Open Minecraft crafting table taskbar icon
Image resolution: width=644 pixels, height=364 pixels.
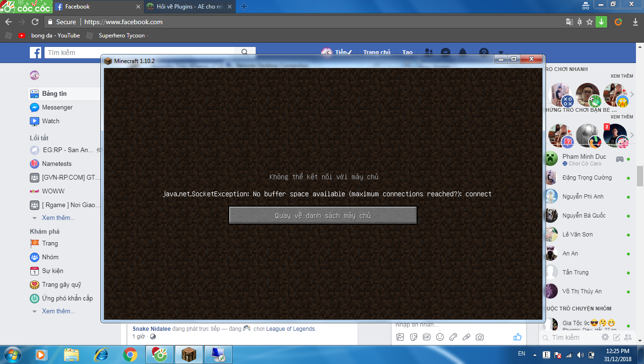coord(188,354)
